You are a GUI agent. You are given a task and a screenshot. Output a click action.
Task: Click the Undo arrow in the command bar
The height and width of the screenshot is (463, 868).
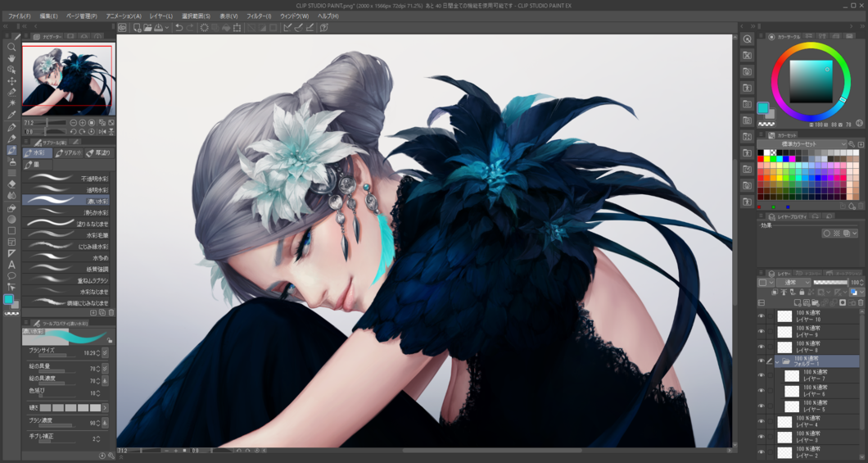(x=179, y=28)
